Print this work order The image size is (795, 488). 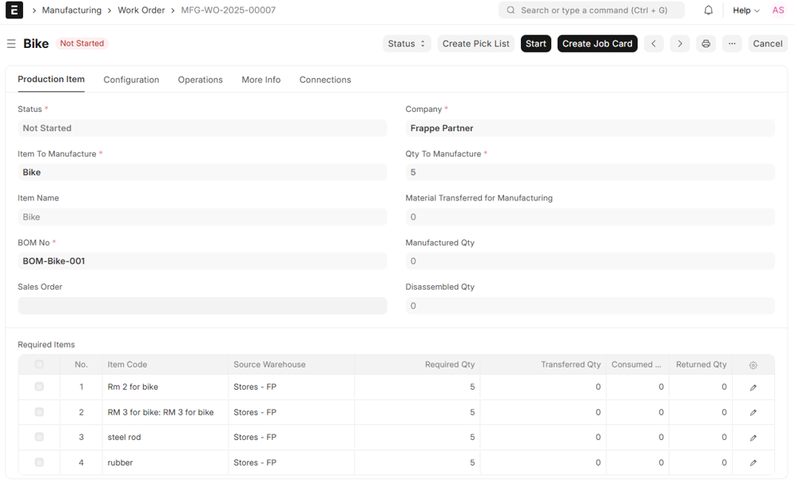(x=706, y=44)
